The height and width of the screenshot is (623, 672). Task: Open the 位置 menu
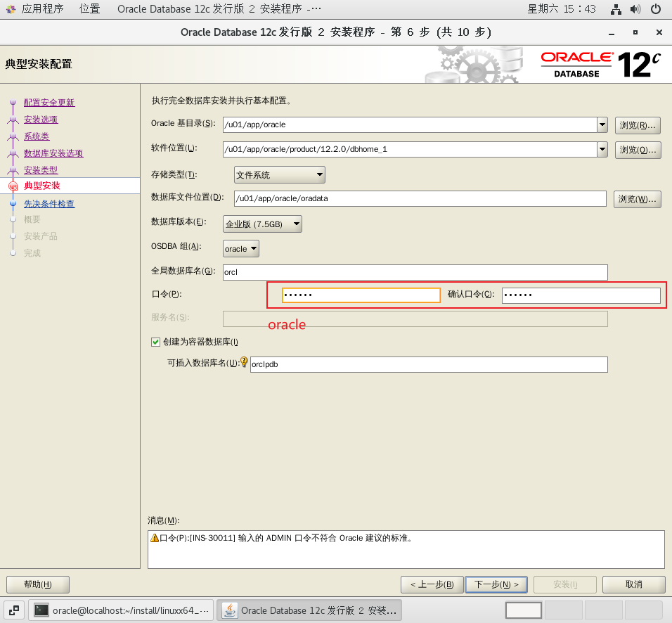pyautogui.click(x=89, y=9)
